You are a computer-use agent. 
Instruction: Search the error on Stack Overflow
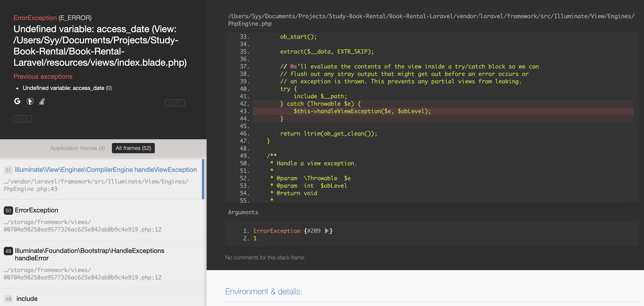coord(42,101)
